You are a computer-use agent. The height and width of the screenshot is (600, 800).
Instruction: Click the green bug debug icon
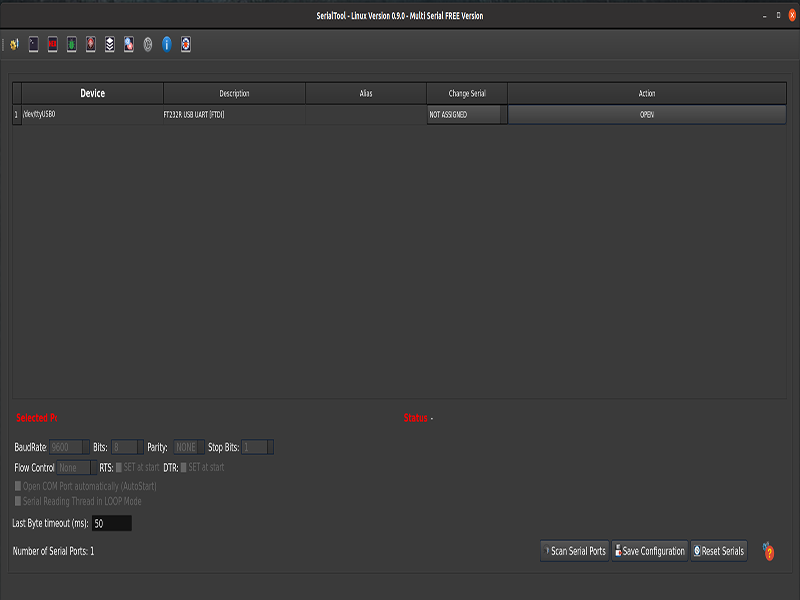[x=73, y=44]
